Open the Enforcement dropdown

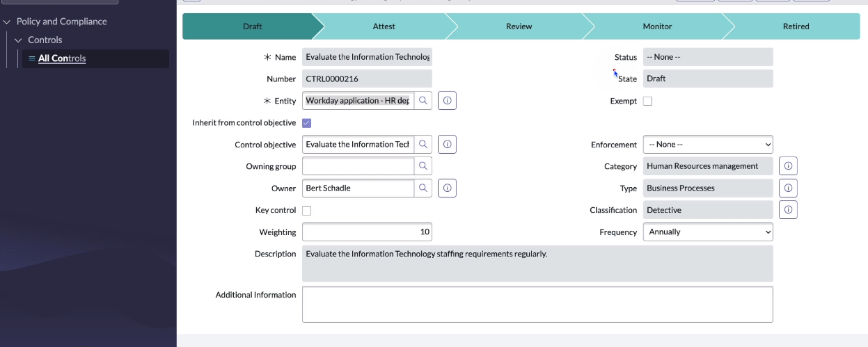click(x=707, y=145)
